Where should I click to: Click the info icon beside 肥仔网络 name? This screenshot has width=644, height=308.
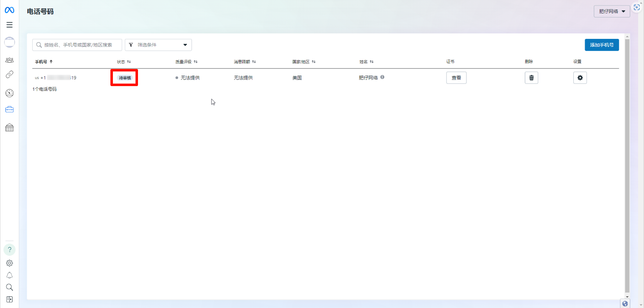382,77
